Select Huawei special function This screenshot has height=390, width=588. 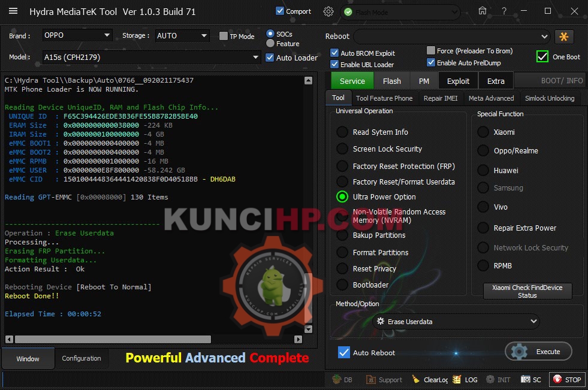click(483, 171)
